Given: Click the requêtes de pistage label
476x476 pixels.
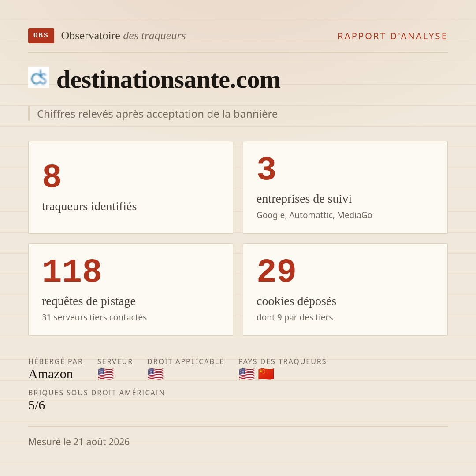Looking at the screenshot, I should click(89, 301).
